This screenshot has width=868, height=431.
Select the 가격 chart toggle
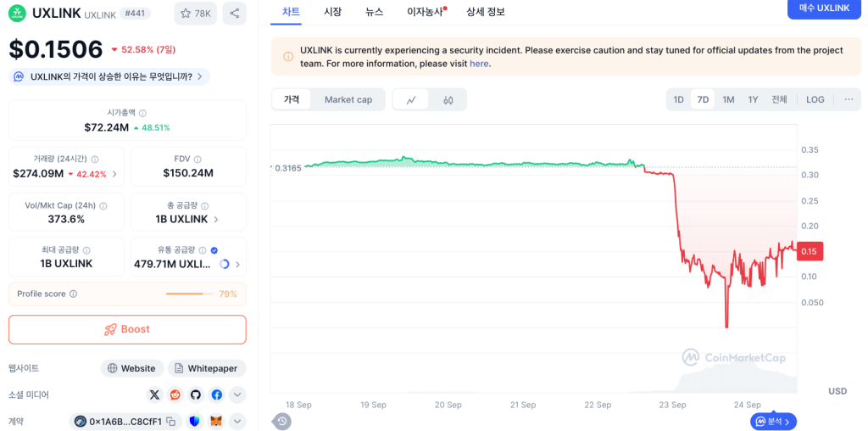(x=292, y=100)
